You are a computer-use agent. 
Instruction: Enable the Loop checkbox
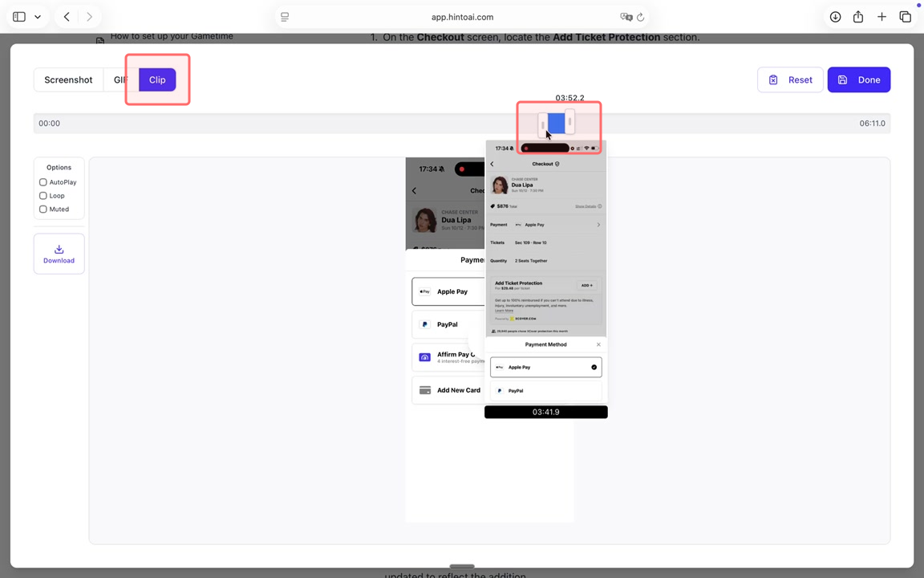click(x=43, y=196)
